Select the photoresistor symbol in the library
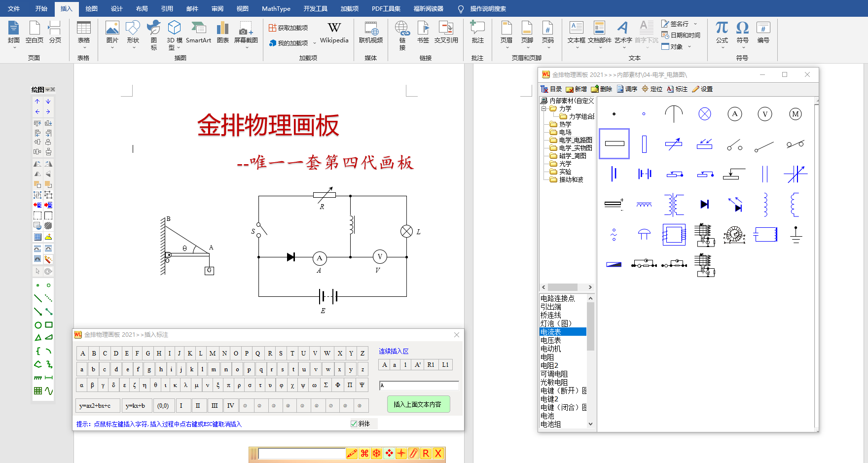 point(705,144)
